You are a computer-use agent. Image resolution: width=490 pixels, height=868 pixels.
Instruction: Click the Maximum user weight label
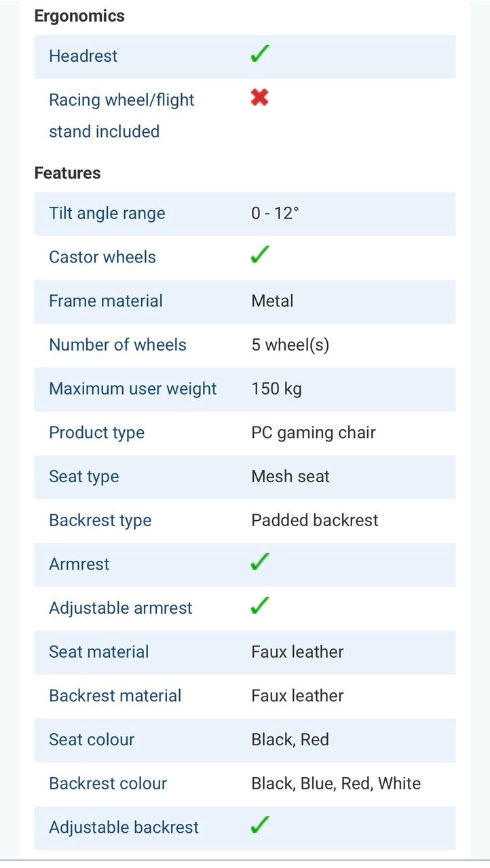pyautogui.click(x=132, y=389)
